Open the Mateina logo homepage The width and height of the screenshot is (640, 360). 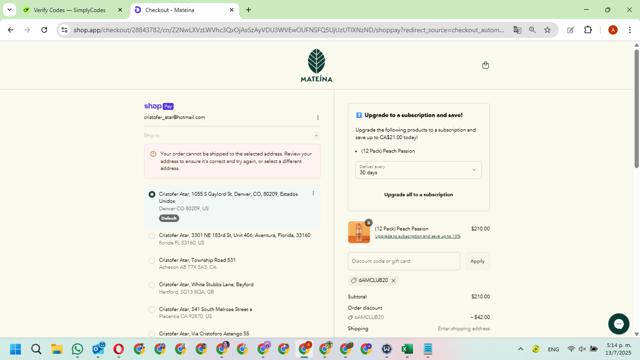coord(316,65)
